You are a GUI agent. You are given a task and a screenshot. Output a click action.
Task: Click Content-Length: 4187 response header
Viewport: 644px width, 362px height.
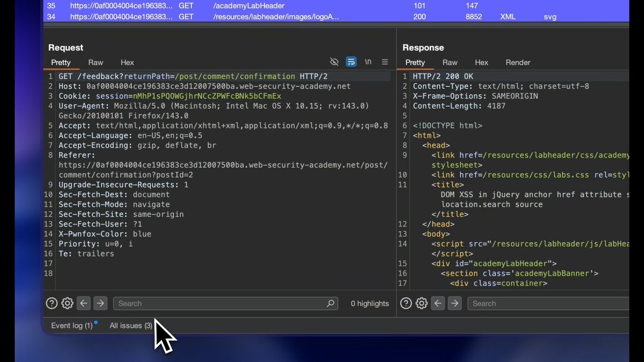coord(459,106)
